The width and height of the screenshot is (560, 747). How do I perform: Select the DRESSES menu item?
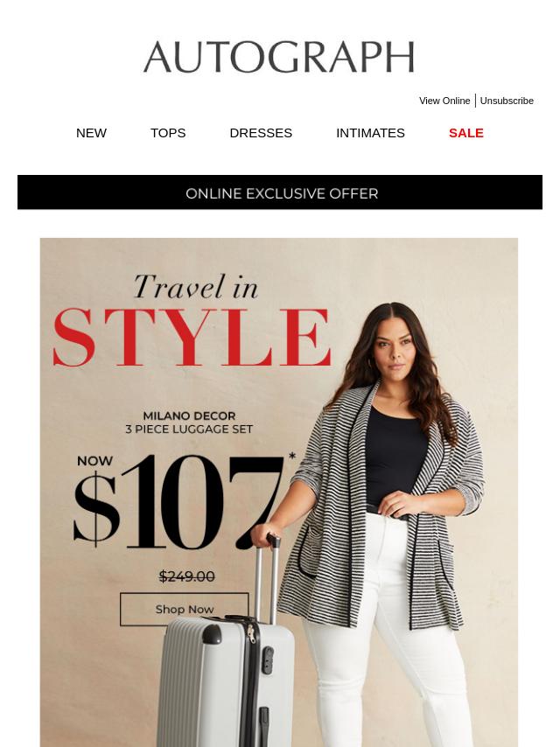(x=261, y=133)
